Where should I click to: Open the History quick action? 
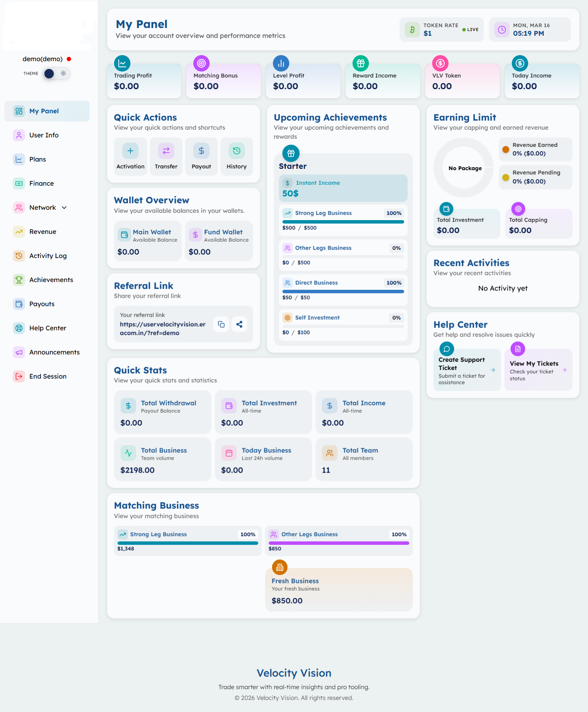click(236, 157)
